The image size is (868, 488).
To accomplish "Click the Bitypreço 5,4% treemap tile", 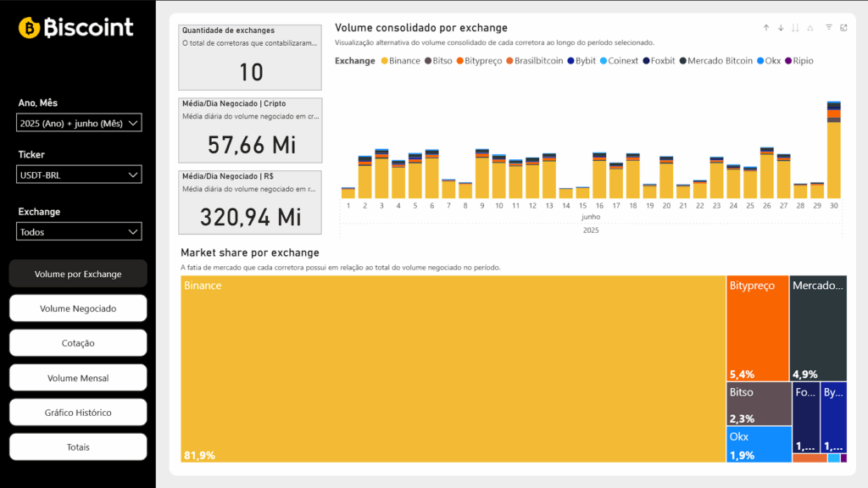I will pos(757,329).
